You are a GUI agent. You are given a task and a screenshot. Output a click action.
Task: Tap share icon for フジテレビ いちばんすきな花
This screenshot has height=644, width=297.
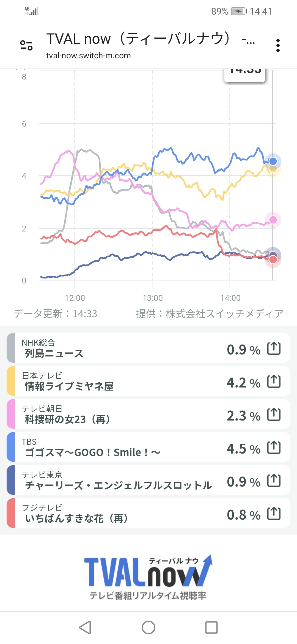click(x=274, y=514)
